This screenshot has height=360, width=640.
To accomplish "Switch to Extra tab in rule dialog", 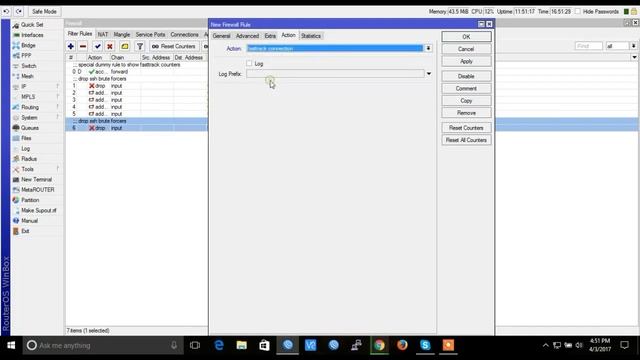I will pyautogui.click(x=270, y=36).
